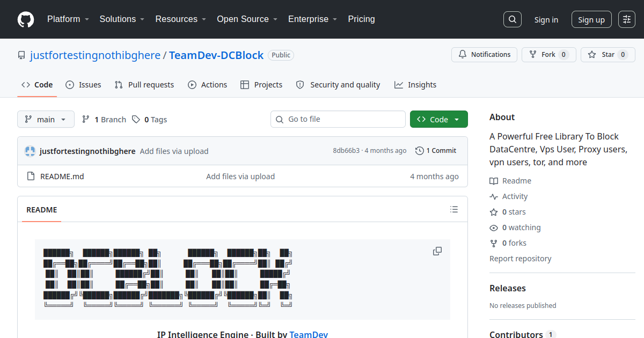View 0 watching link
Screen dimensions: 644x338
click(x=515, y=227)
